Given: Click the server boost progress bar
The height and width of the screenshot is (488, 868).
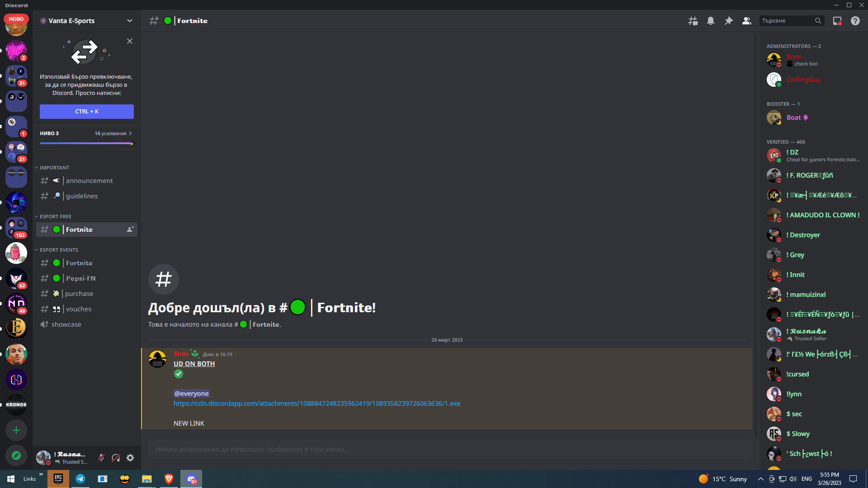Looking at the screenshot, I should tap(86, 143).
